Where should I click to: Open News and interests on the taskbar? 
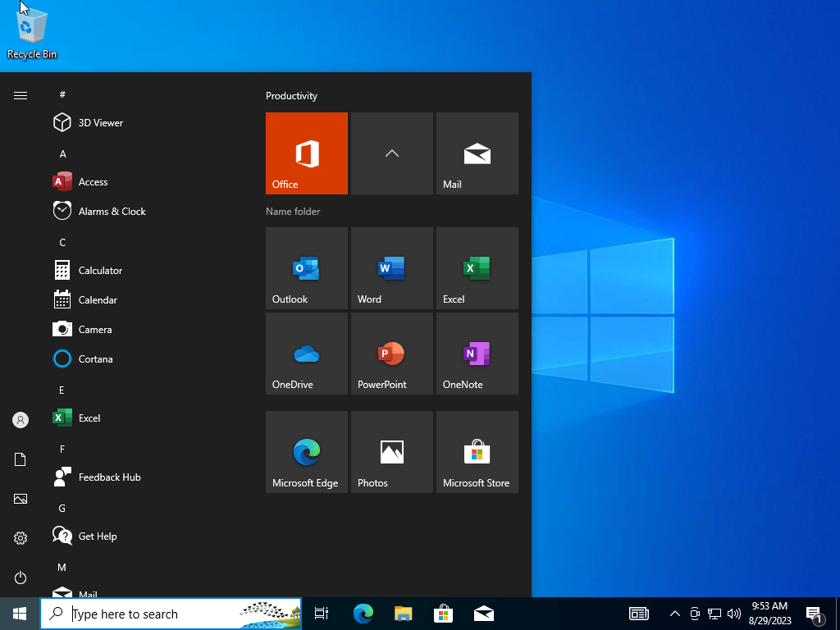[x=638, y=614]
